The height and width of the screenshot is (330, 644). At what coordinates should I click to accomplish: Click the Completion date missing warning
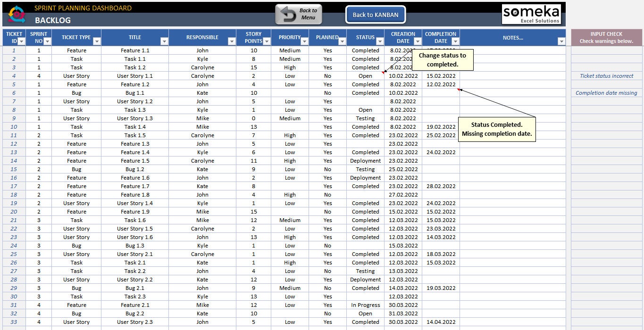605,93
